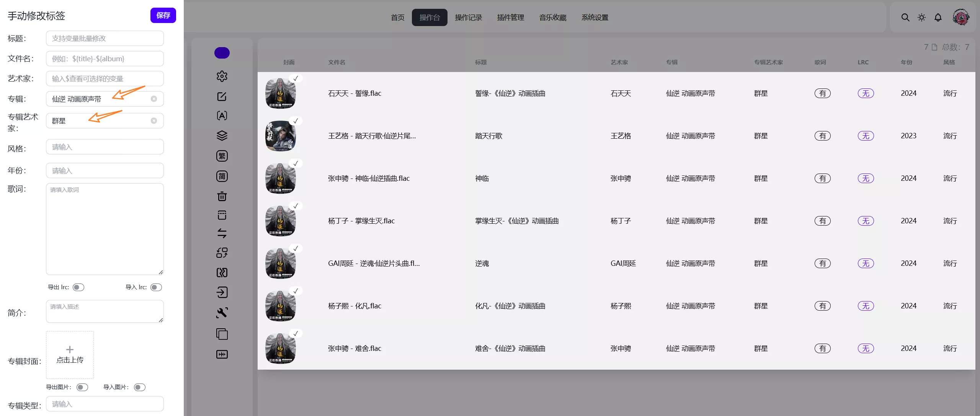Open the 插件管理 tab
Screen dimensions: 980x416
511,18
